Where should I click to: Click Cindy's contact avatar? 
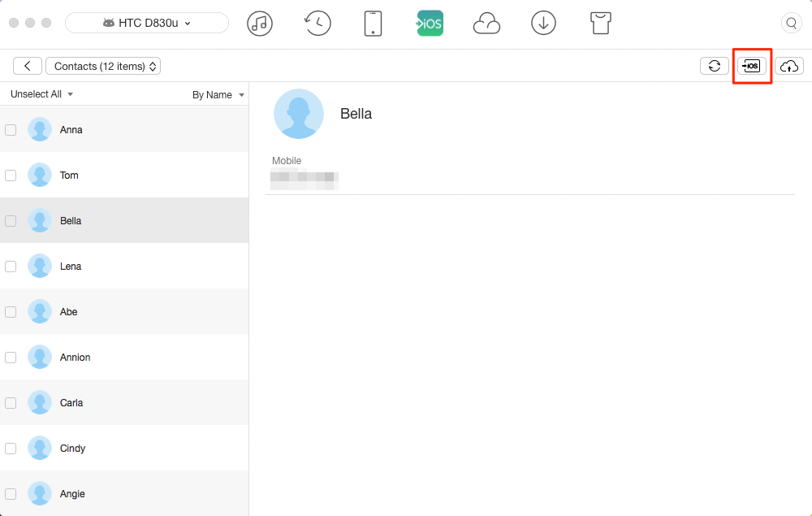[39, 448]
